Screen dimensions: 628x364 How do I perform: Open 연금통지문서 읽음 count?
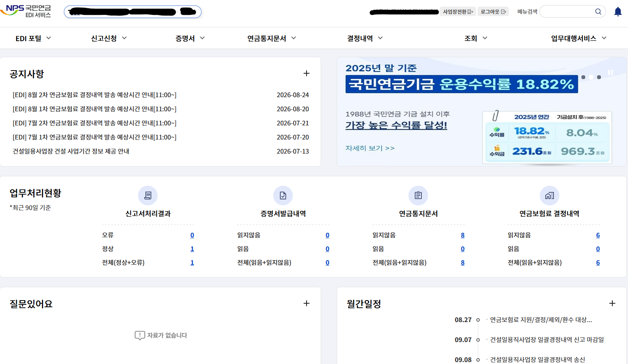pos(463,249)
